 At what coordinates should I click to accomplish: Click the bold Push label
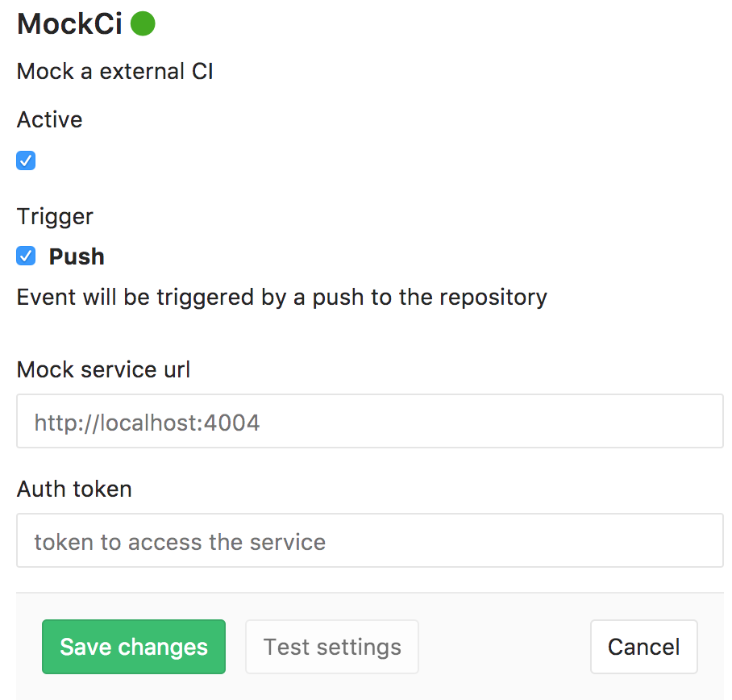click(x=77, y=256)
